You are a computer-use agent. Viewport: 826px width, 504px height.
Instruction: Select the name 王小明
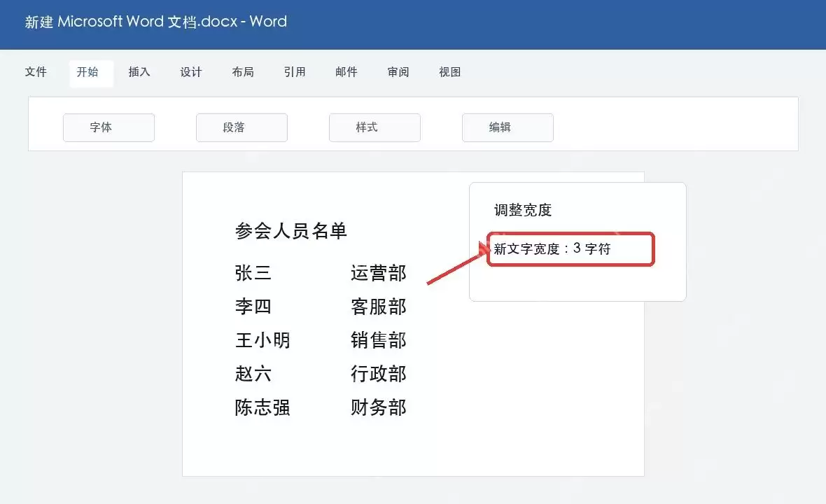click(x=262, y=340)
